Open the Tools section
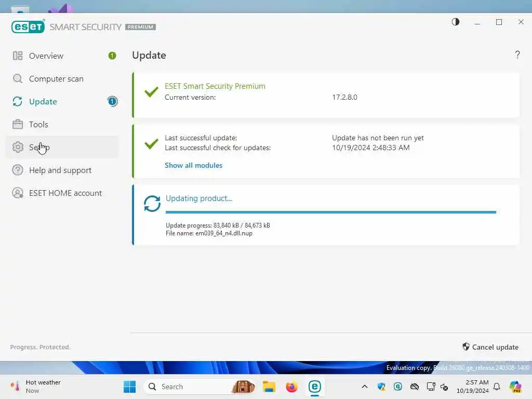The image size is (532, 399). (x=62, y=124)
